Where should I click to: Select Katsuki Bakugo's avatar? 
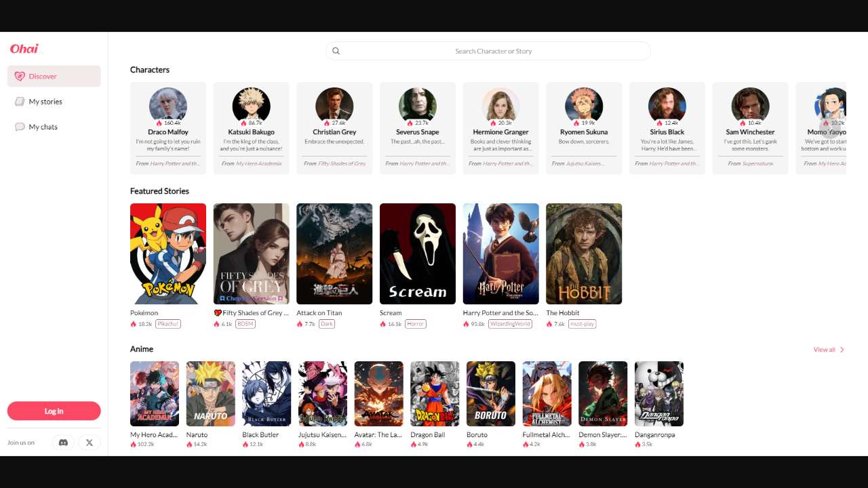[x=251, y=105]
